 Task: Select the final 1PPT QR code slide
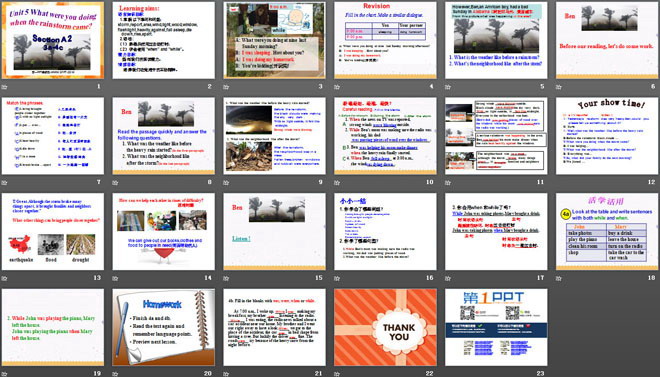pos(496,327)
